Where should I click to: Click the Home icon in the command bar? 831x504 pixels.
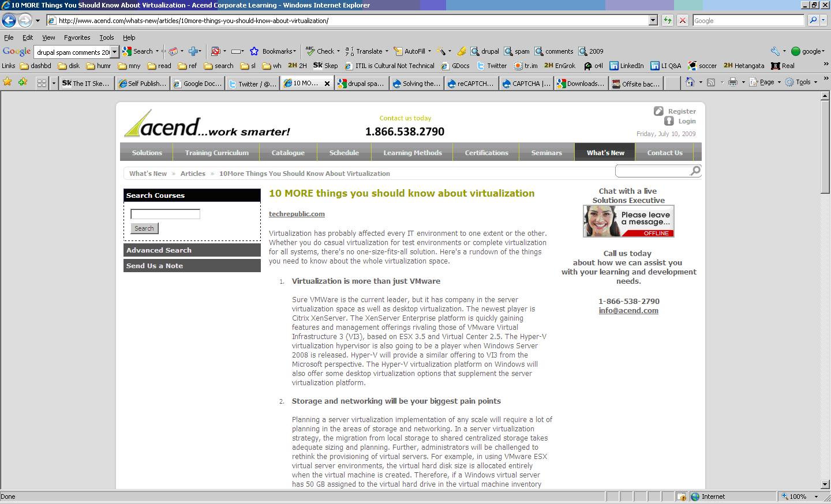(x=690, y=82)
